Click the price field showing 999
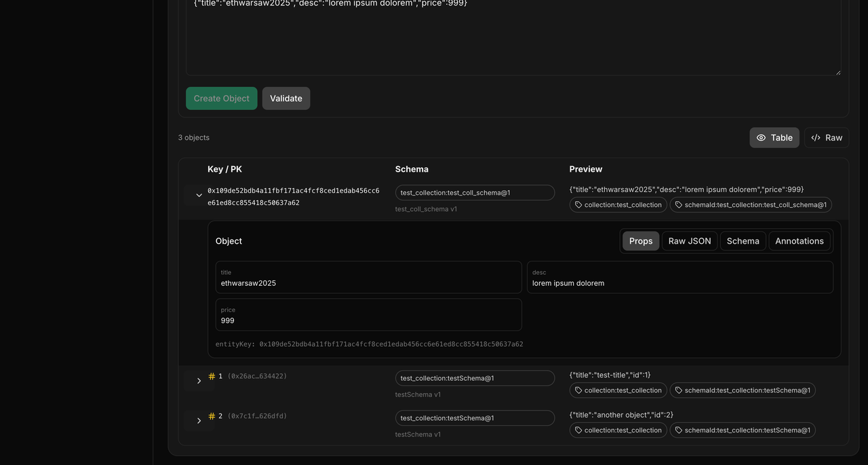The width and height of the screenshot is (868, 465). pyautogui.click(x=368, y=316)
